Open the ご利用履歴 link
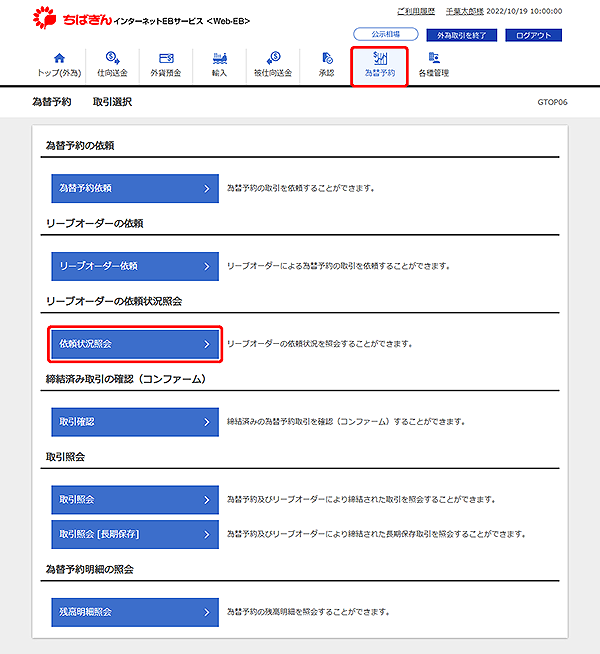 coord(416,11)
